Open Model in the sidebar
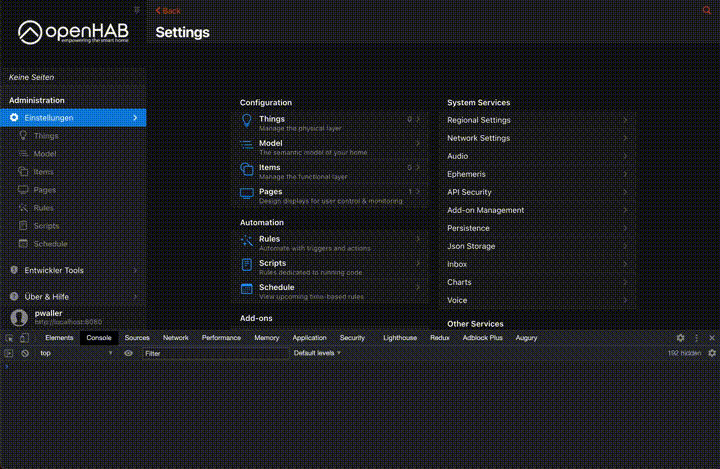 (73, 153)
